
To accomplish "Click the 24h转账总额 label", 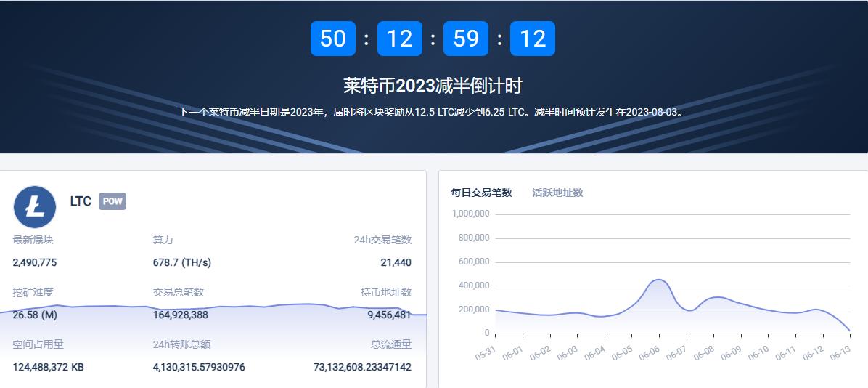I will point(181,344).
